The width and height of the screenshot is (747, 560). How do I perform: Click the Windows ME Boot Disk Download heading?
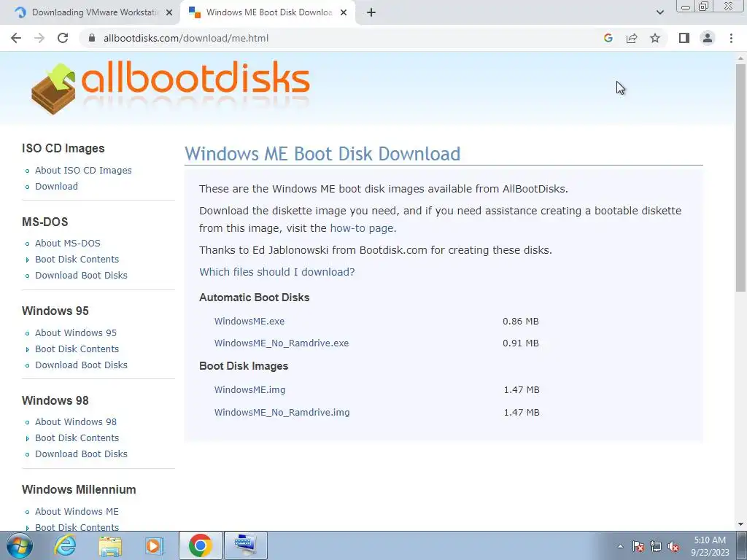[322, 153]
